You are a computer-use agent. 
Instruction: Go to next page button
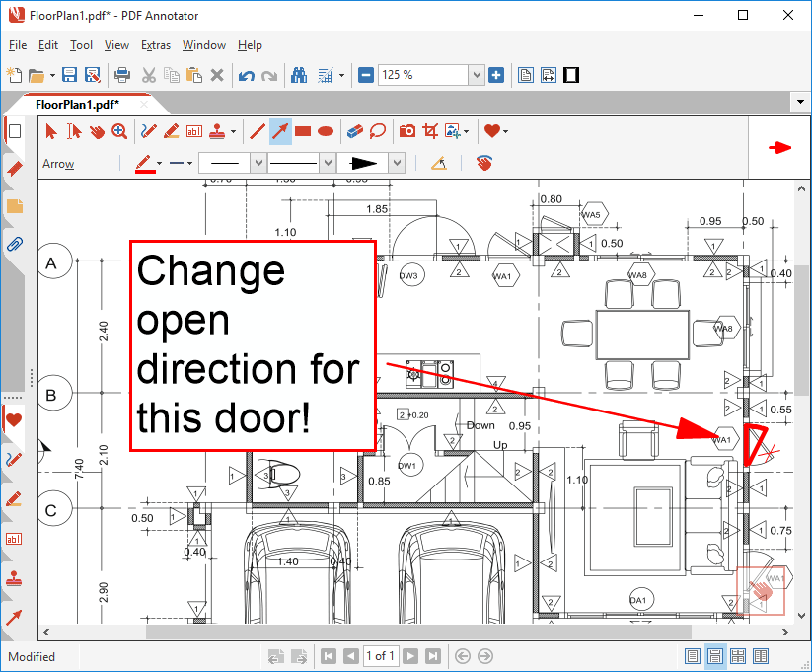[410, 656]
